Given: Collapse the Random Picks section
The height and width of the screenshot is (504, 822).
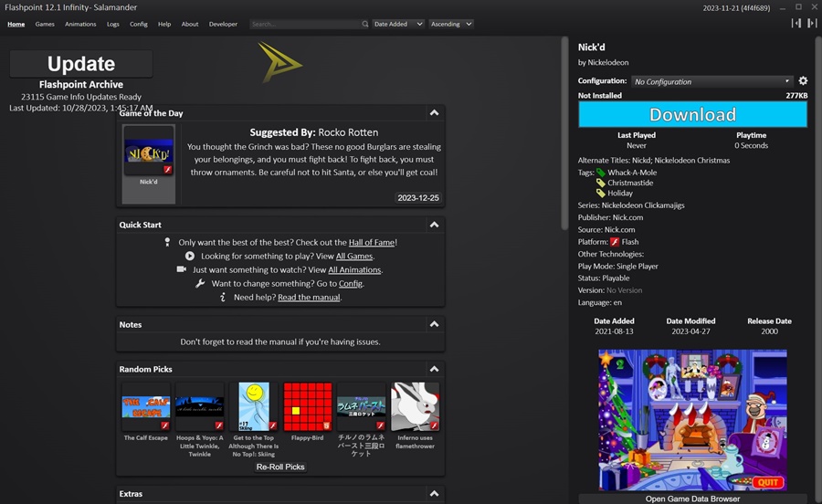Looking at the screenshot, I should tap(434, 370).
